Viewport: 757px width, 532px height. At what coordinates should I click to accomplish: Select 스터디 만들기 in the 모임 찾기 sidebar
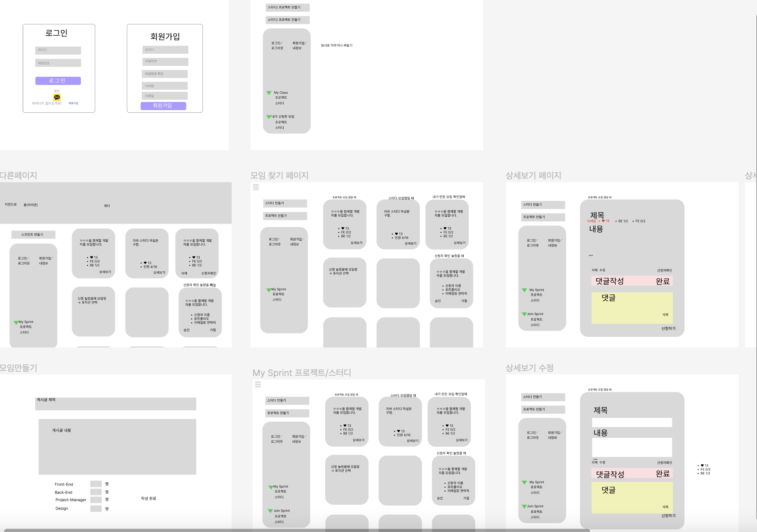(x=284, y=203)
